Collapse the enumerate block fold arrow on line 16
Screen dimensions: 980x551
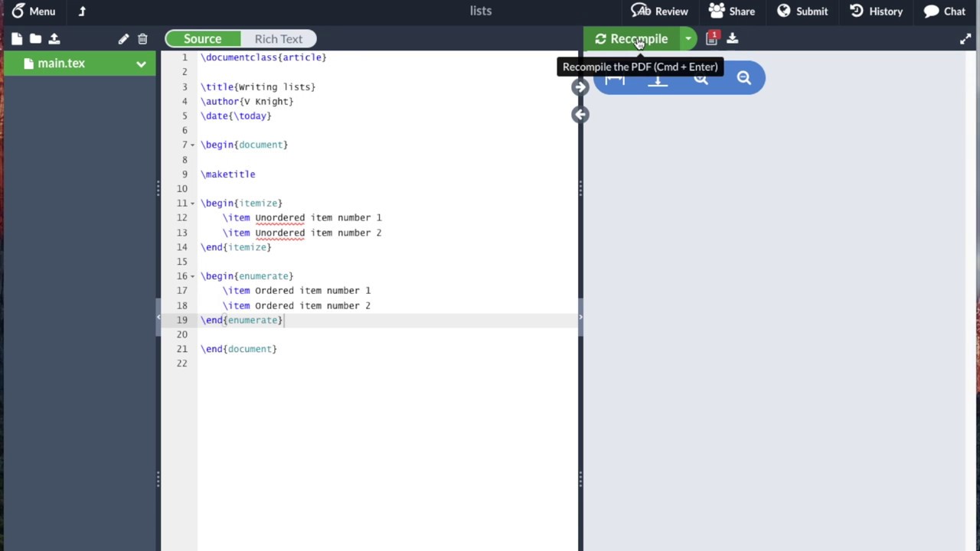click(x=192, y=276)
